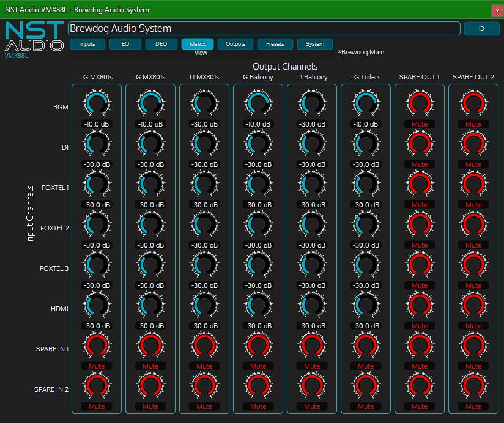The image size is (504, 423).
Task: Click FOXTEL 3 to G Balcony knob
Action: click(x=258, y=265)
